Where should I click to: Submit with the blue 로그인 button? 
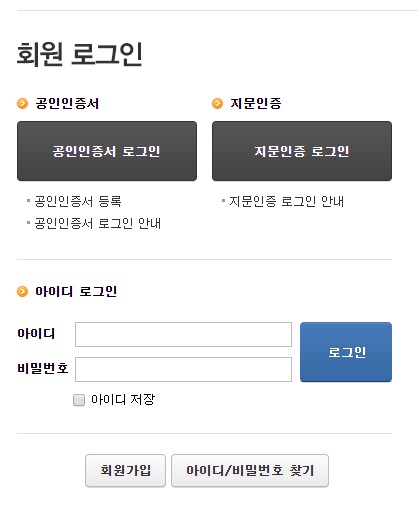[346, 352]
